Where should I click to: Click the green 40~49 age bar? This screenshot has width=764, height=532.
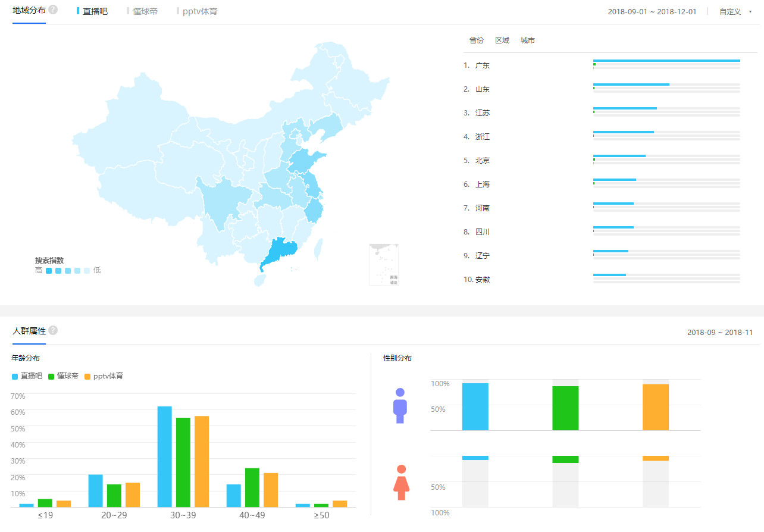point(252,487)
